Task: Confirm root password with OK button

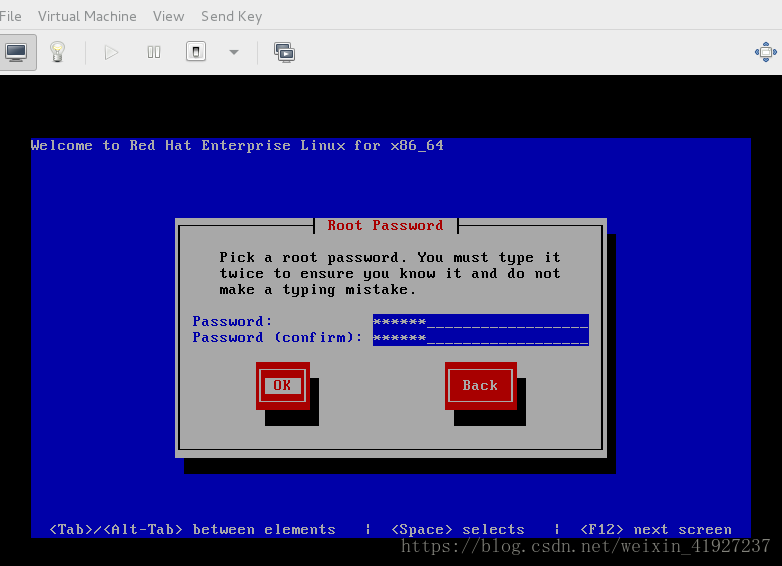Action: point(283,385)
